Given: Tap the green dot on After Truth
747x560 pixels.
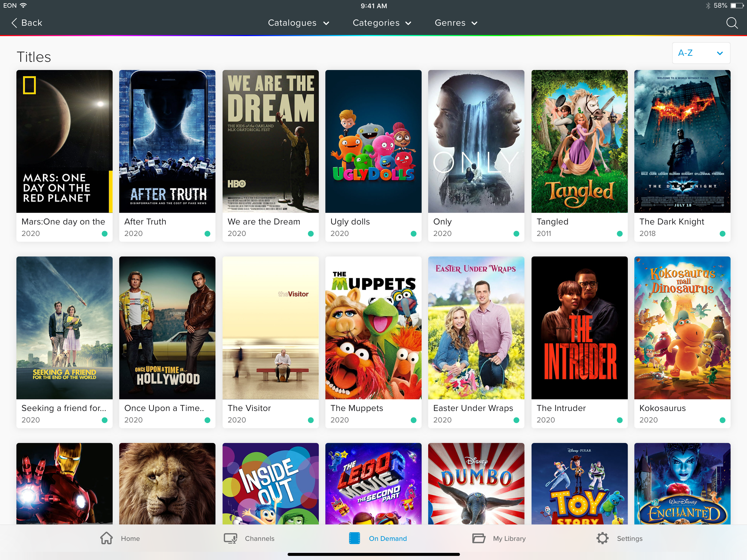Looking at the screenshot, I should pos(207,234).
